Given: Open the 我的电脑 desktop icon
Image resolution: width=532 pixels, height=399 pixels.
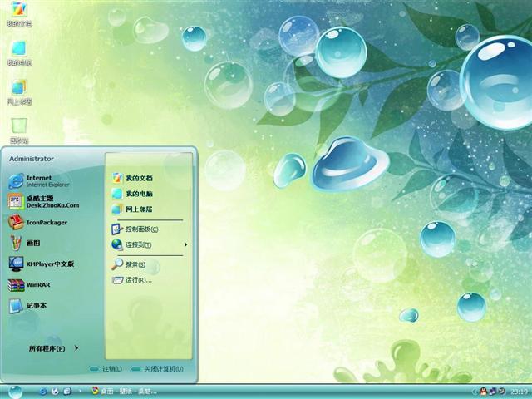Looking at the screenshot, I should pos(19,53).
